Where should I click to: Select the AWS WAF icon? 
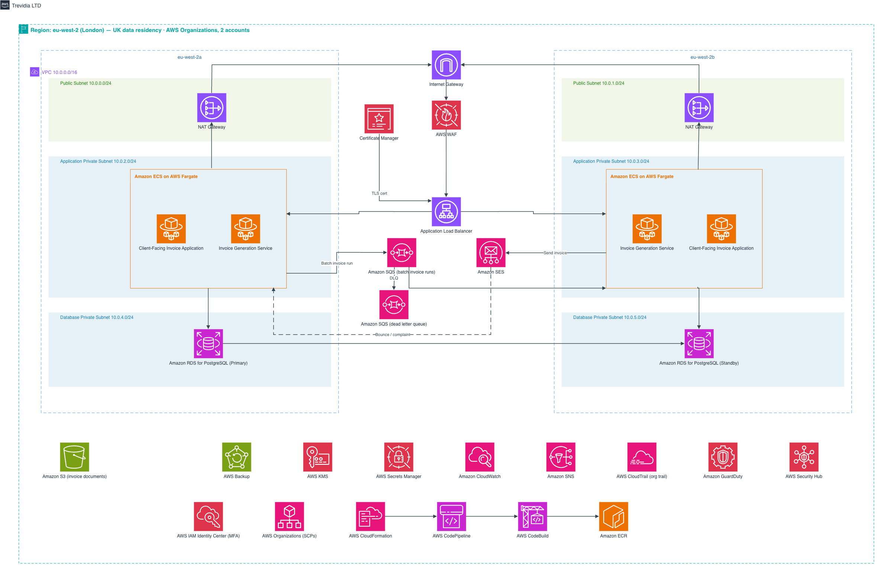446,115
